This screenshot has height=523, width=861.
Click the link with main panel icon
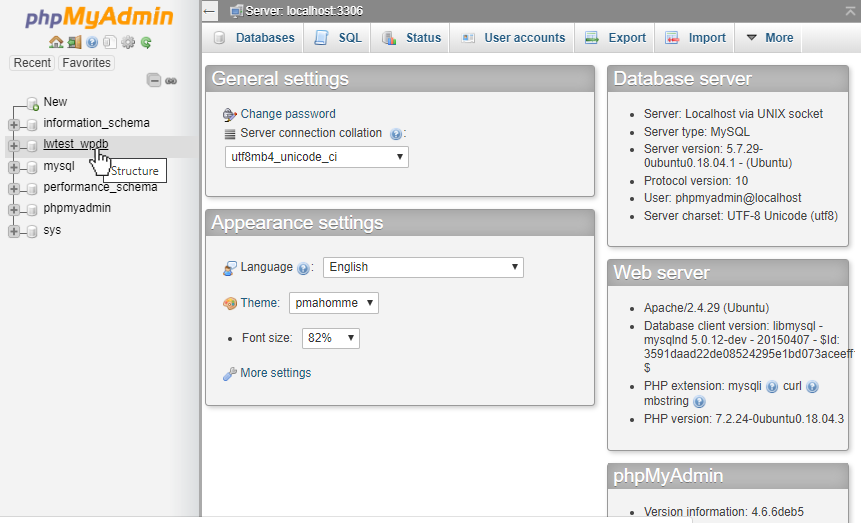171,80
